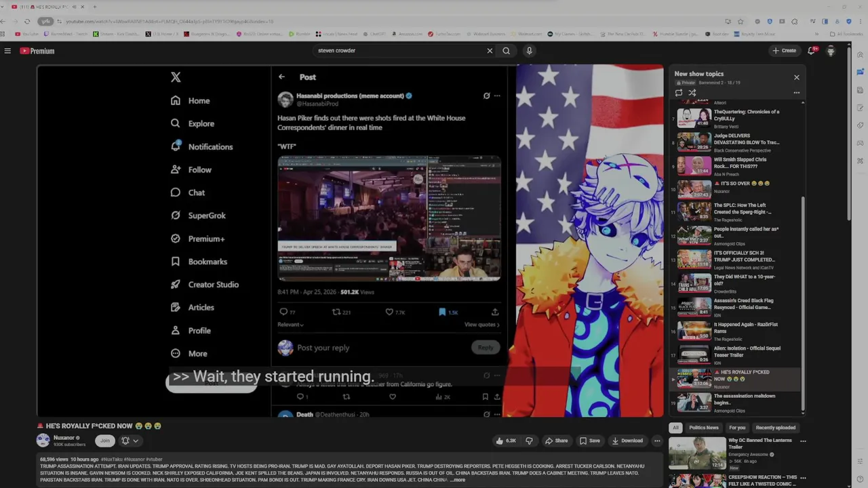Select the Recently uploaded chip
Image resolution: width=868 pixels, height=488 pixels.
[776, 428]
